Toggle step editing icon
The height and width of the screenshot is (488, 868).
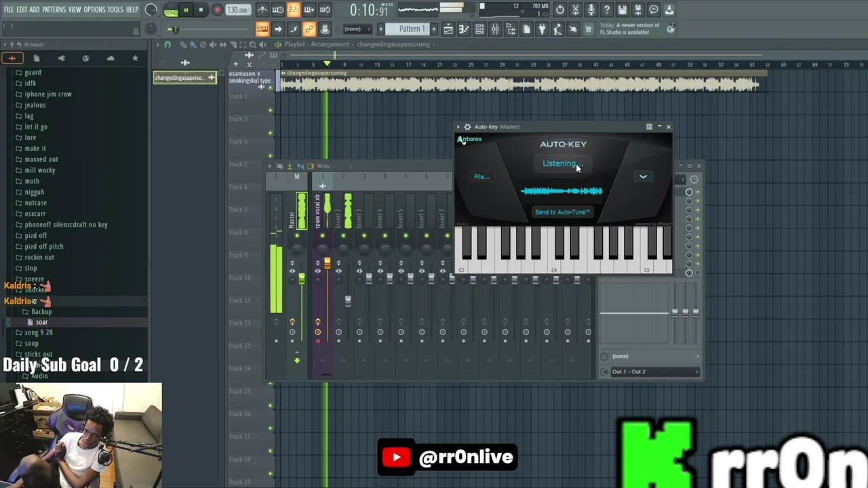point(294,29)
